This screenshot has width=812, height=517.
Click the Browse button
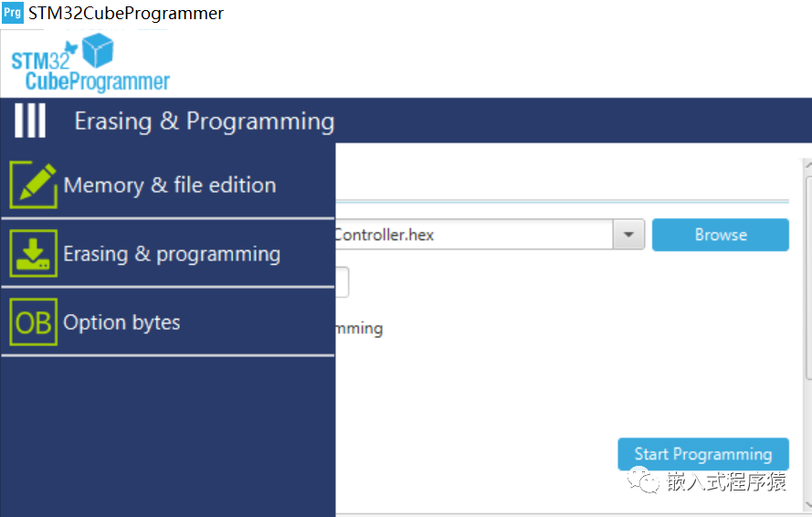pos(721,235)
